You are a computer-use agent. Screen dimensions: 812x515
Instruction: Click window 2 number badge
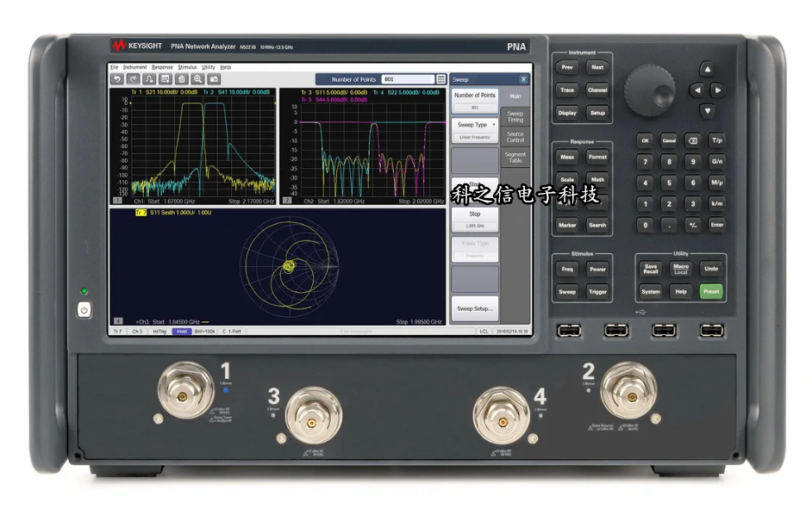(x=287, y=201)
